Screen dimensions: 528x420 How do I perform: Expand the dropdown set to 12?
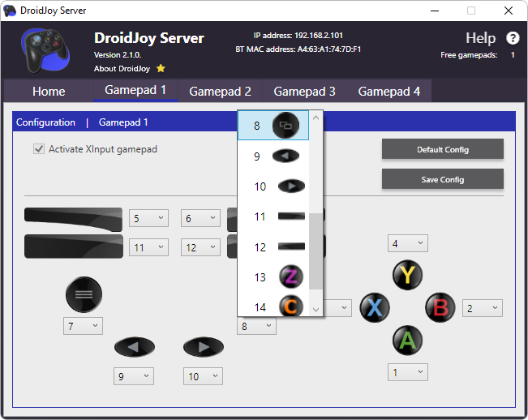click(200, 247)
